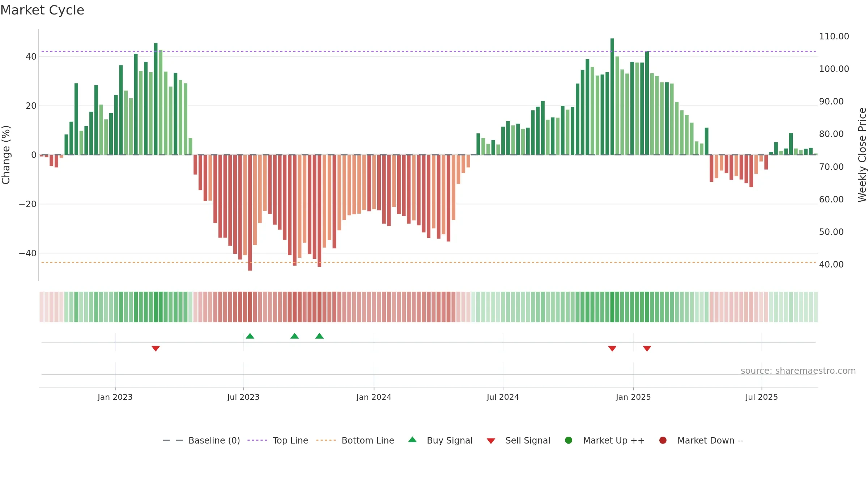Click the −40 tick on Change axis
Screen dimensions: 868x488
28,253
